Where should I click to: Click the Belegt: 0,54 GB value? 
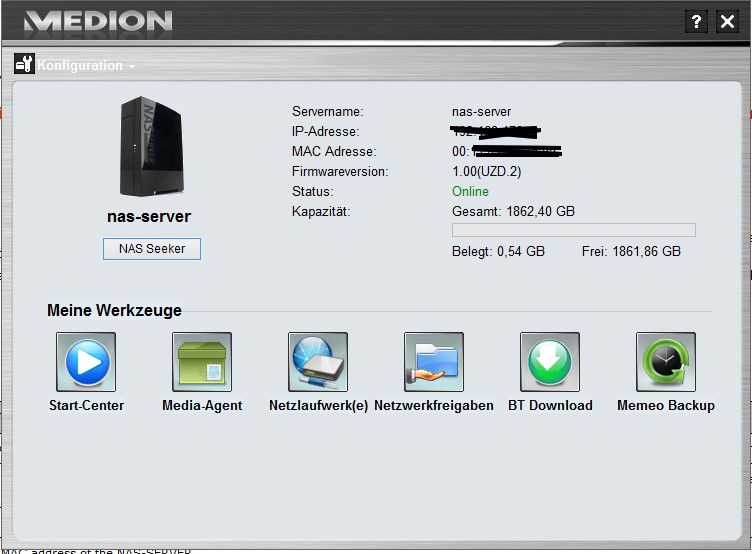point(498,252)
